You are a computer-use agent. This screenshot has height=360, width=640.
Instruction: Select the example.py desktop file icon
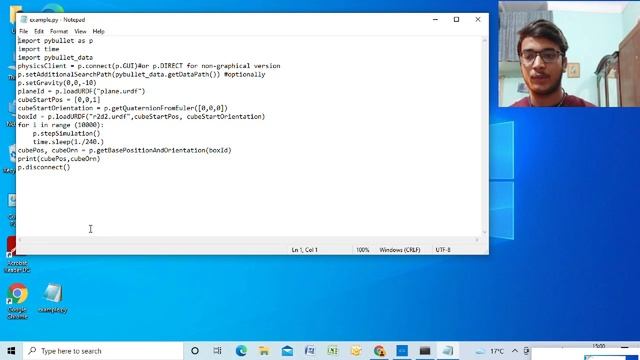[x=53, y=298]
